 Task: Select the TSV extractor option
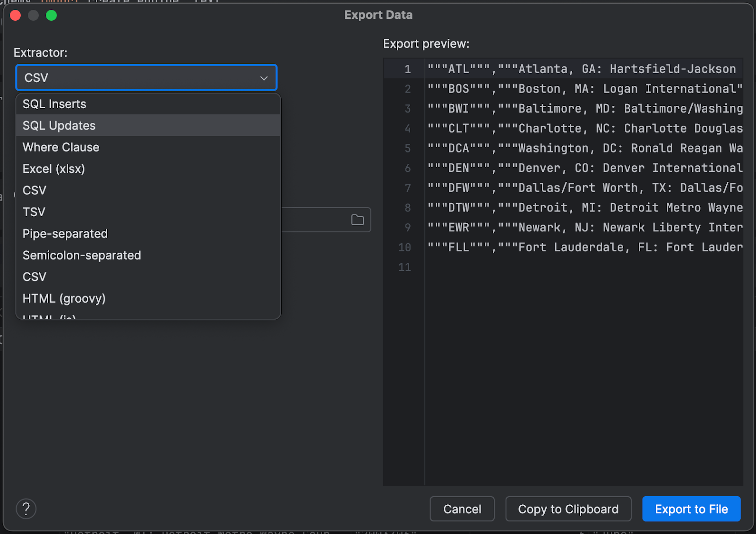pos(34,212)
